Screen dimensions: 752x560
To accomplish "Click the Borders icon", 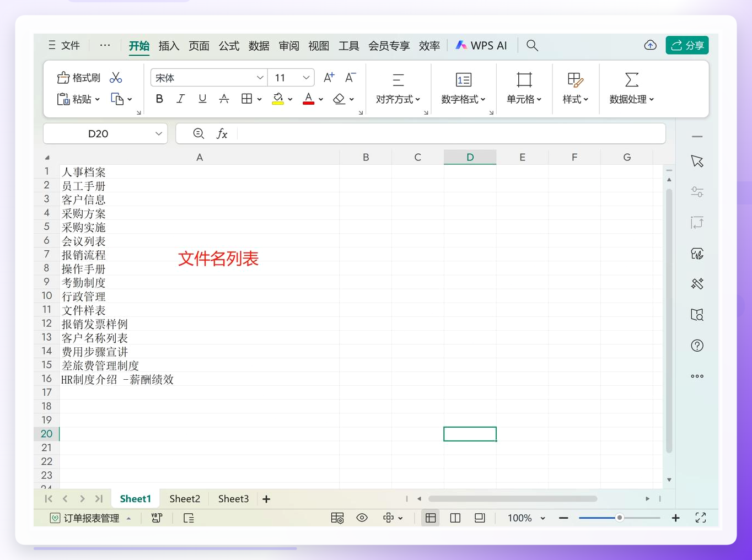I will coord(246,99).
